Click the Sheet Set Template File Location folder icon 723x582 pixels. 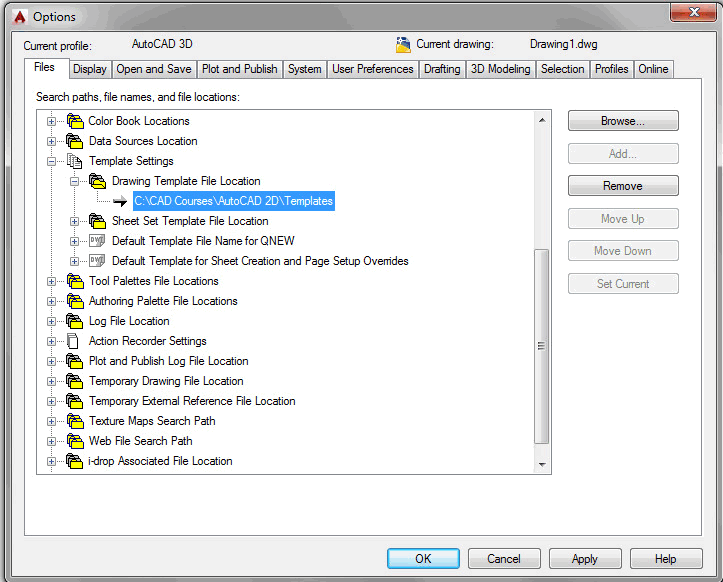tap(97, 221)
